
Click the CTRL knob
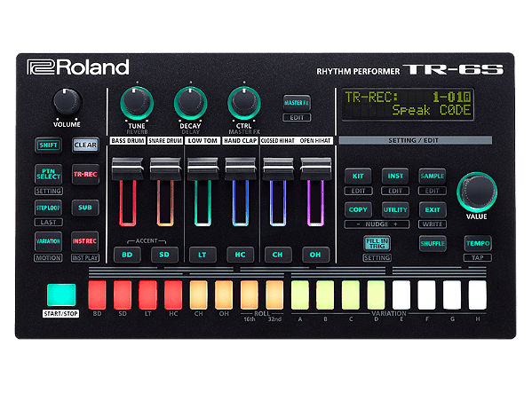tap(244, 103)
